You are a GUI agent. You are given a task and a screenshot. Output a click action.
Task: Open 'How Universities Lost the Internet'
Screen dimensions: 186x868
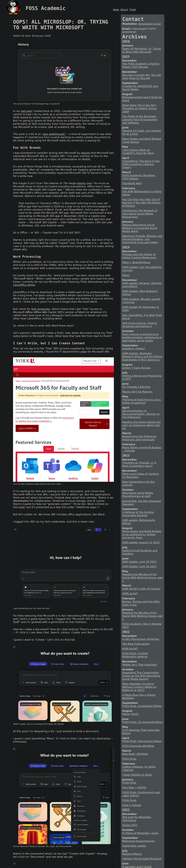138,483
